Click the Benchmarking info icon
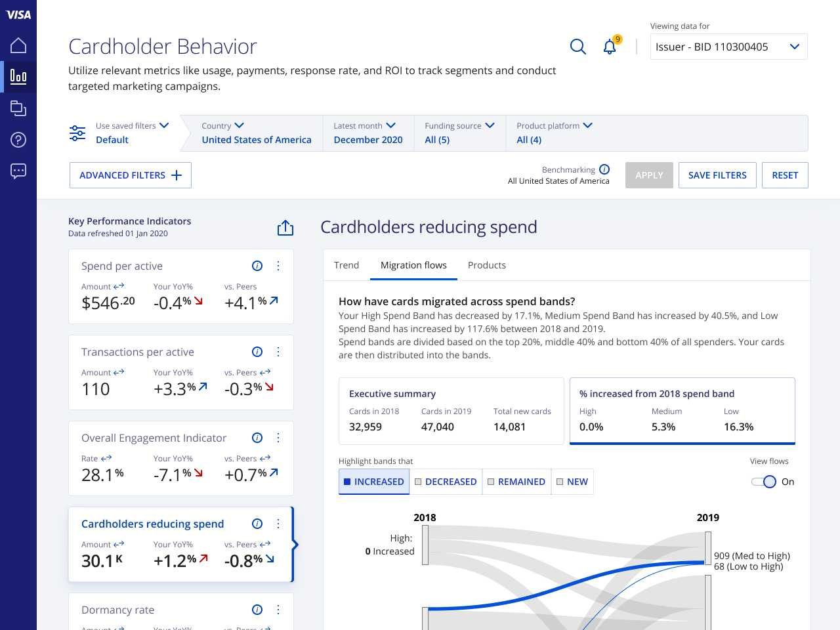 pos(604,169)
